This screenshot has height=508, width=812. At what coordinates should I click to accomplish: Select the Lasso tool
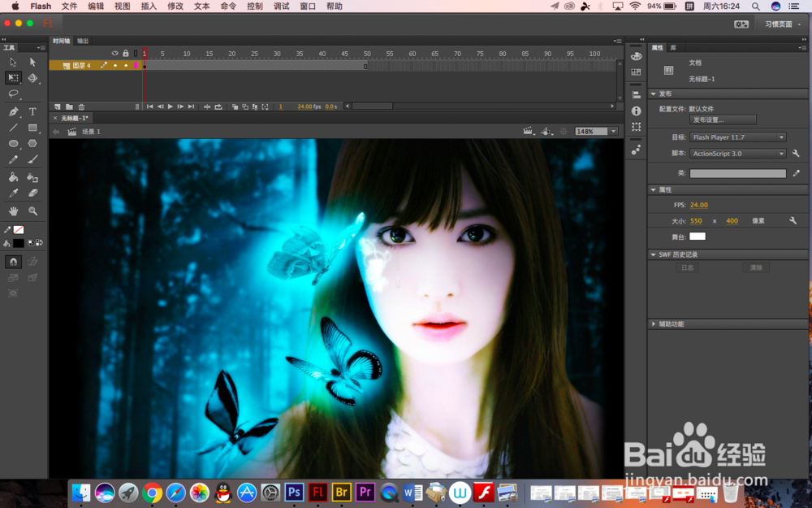pos(14,93)
